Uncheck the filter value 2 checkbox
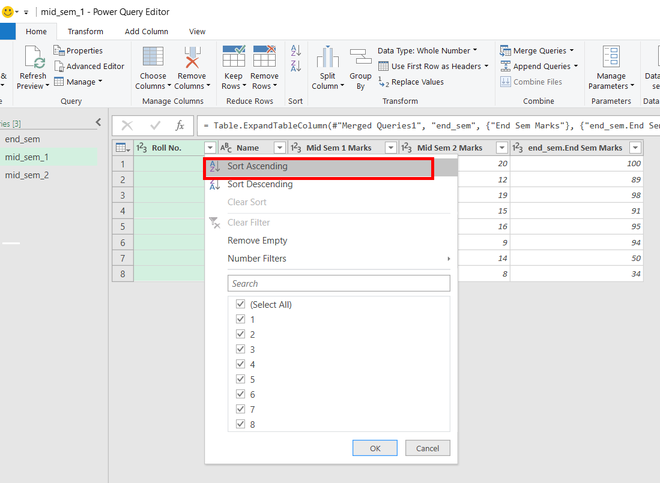Viewport: 660px width, 483px height. (x=240, y=334)
